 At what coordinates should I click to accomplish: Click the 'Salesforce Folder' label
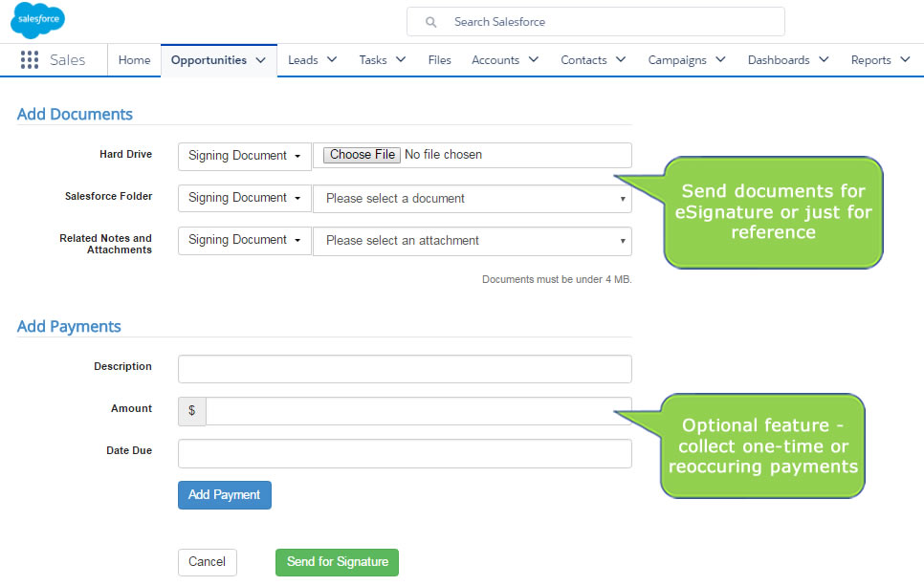point(108,196)
